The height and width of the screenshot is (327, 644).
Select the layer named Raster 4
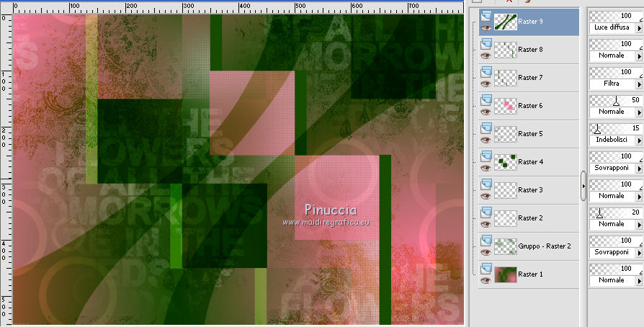[x=530, y=162]
